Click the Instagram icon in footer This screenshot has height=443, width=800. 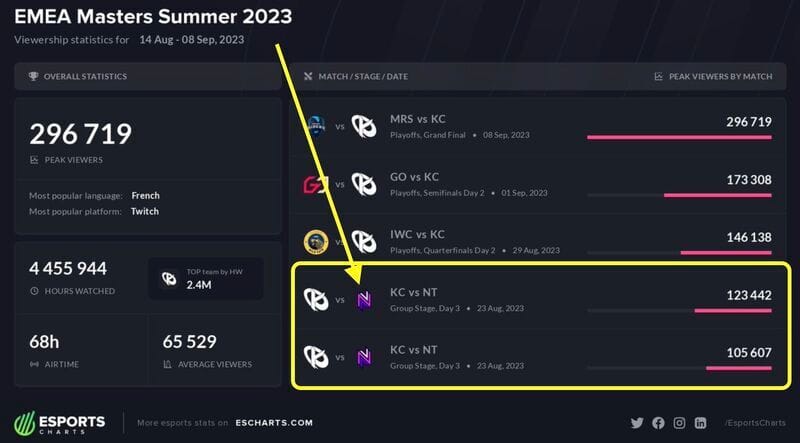coord(679,423)
